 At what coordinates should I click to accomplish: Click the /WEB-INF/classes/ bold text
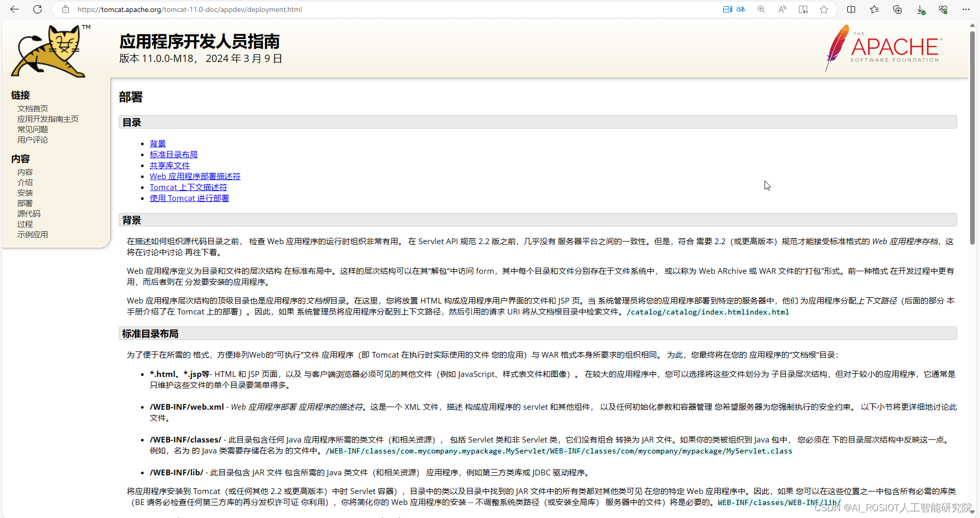[185, 439]
